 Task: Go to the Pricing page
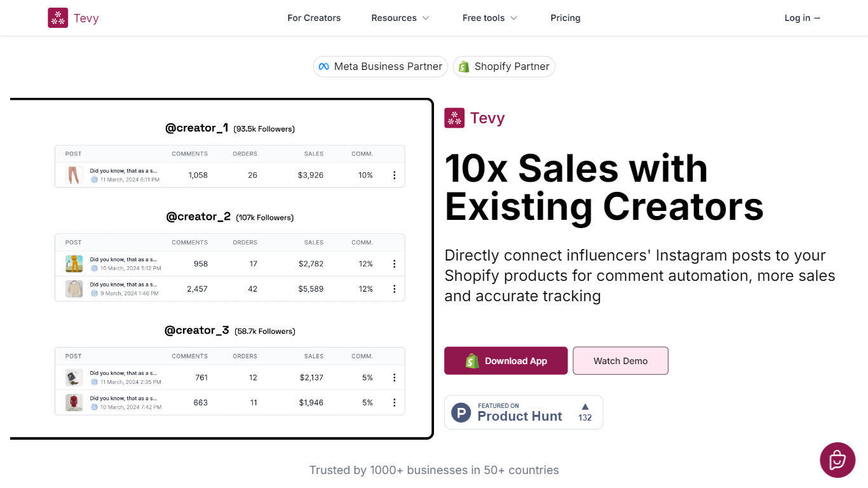566,18
